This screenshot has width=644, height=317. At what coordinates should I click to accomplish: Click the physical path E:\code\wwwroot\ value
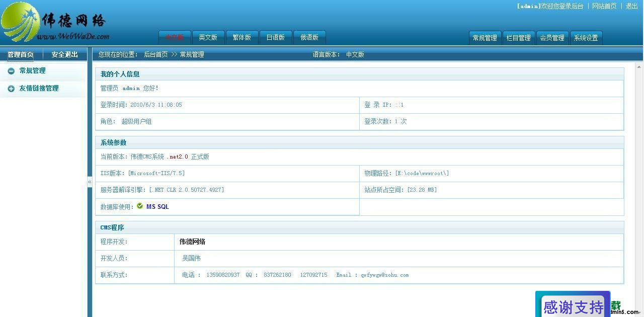tap(422, 174)
